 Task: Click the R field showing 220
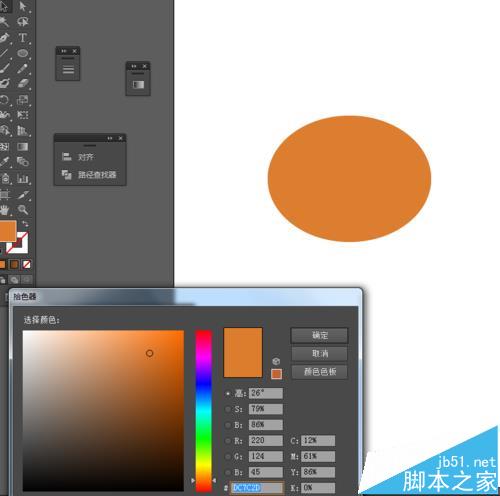pyautogui.click(x=266, y=441)
